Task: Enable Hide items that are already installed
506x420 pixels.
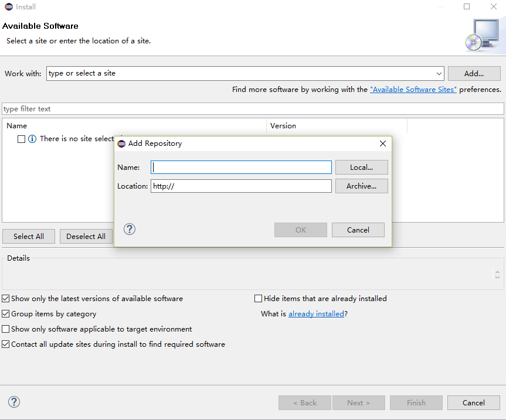Action: (258, 299)
